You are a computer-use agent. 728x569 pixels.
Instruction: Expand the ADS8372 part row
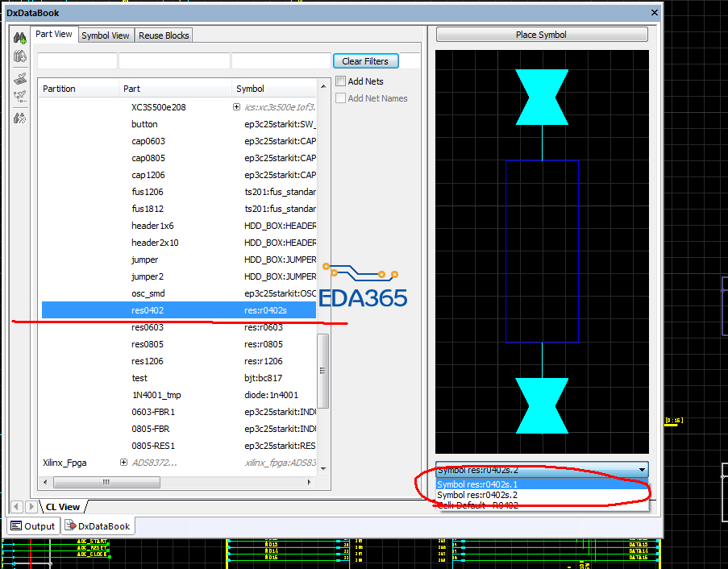[x=123, y=463]
